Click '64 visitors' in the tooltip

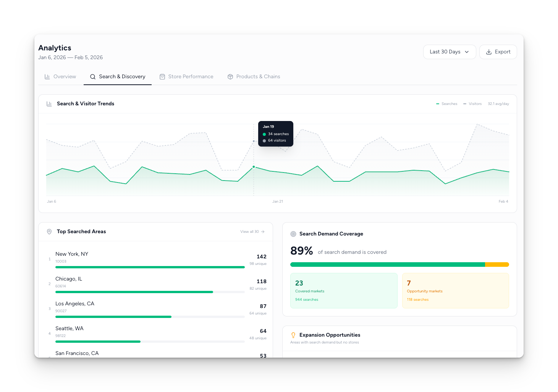click(277, 140)
